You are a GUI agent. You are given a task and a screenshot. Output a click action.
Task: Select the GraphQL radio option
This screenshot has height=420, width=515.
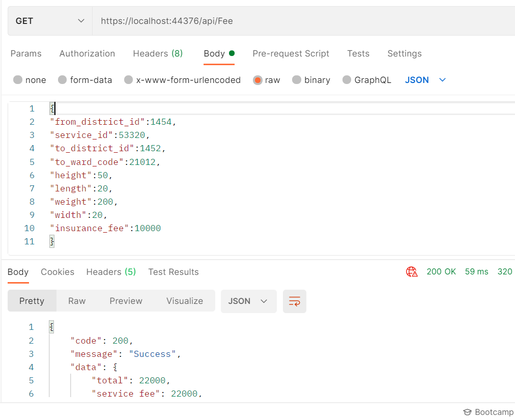pyautogui.click(x=366, y=80)
